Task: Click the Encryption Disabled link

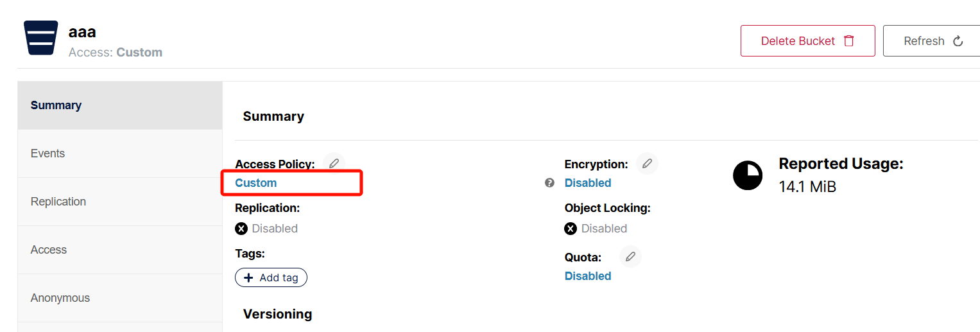Action: (588, 183)
